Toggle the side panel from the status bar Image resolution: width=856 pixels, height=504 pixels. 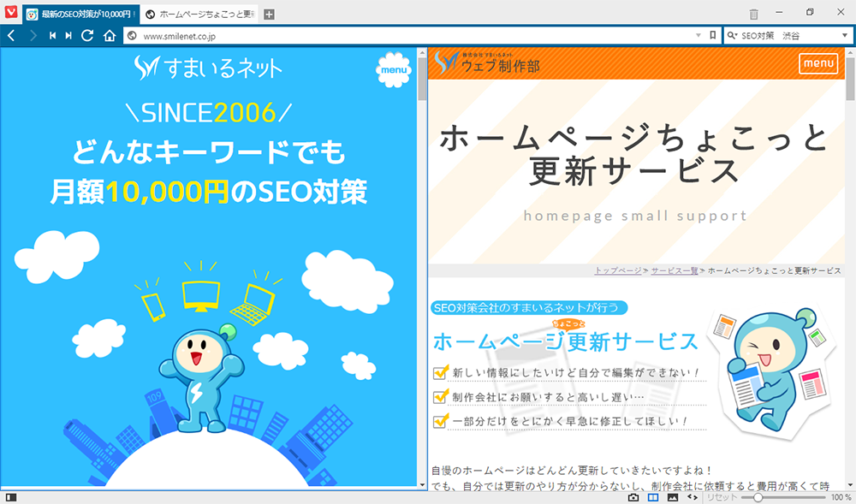click(11, 497)
